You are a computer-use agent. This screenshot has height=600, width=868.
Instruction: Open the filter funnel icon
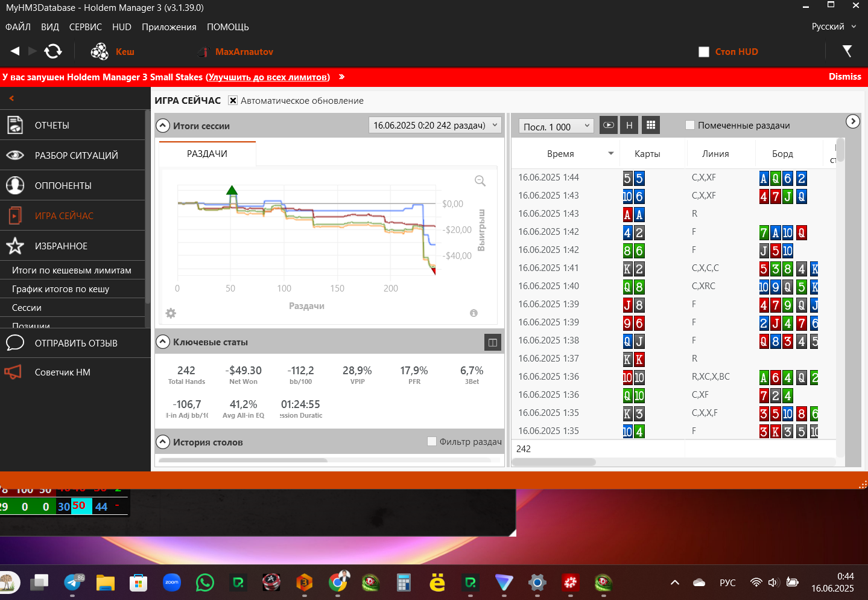click(x=847, y=51)
